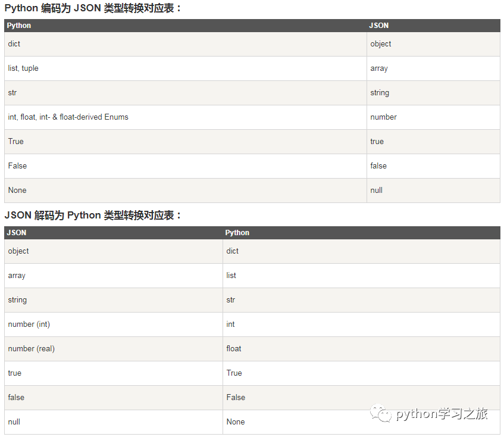504x437 pixels.
Task: Click the "float" cell beside "number (real)"
Action: click(361, 349)
